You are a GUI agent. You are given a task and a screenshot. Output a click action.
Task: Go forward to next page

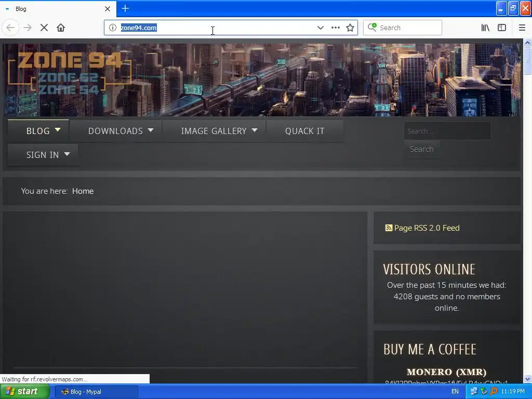28,28
